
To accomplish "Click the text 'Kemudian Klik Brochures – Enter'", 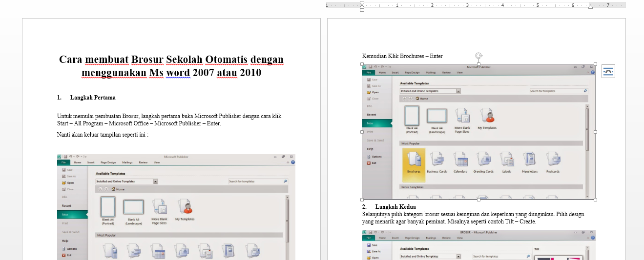I will pyautogui.click(x=402, y=56).
